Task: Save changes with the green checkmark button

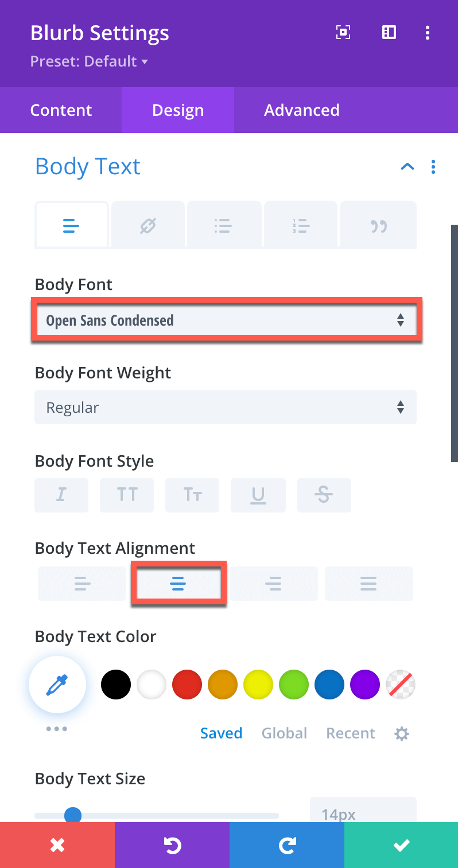Action: [x=401, y=845]
